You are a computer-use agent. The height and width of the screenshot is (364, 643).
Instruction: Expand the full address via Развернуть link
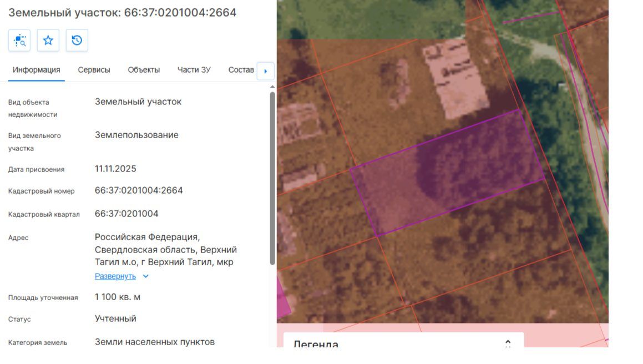pyautogui.click(x=115, y=276)
